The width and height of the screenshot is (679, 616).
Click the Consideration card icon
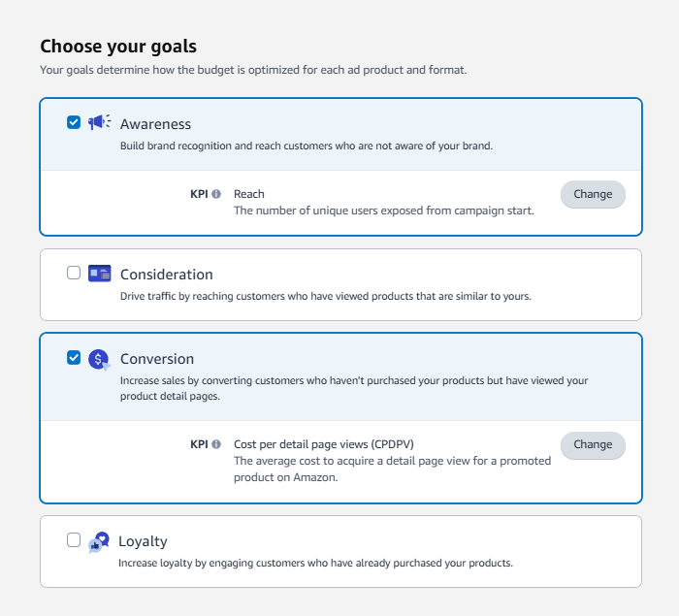click(x=99, y=273)
